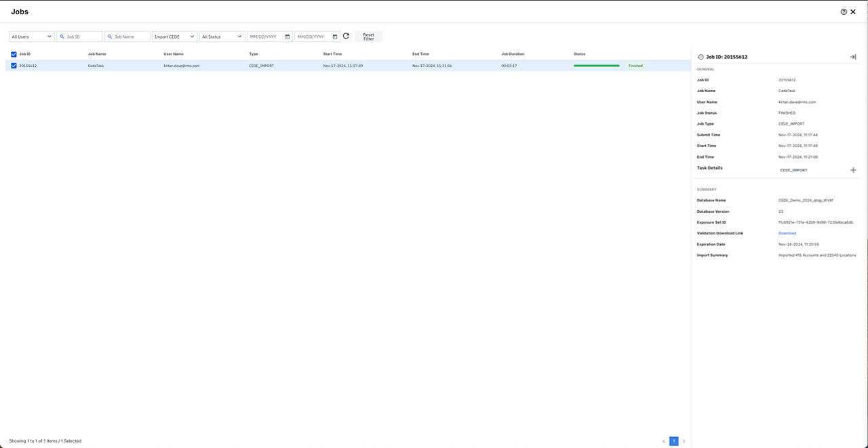Click the validation Download link

tap(787, 233)
